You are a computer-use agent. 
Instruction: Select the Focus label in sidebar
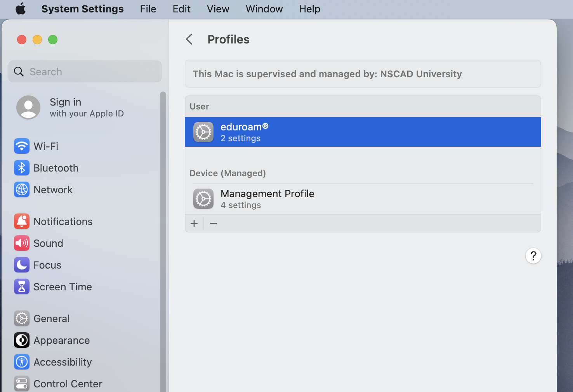tap(47, 265)
